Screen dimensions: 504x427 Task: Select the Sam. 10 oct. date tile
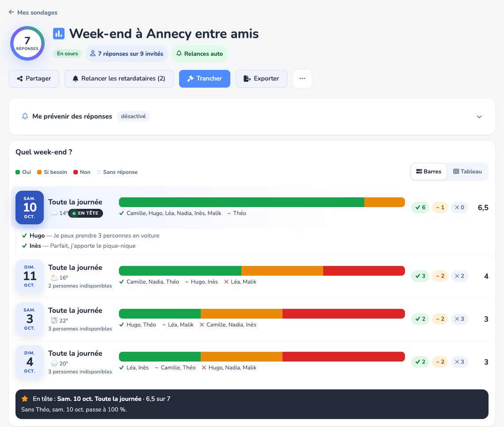click(x=30, y=207)
